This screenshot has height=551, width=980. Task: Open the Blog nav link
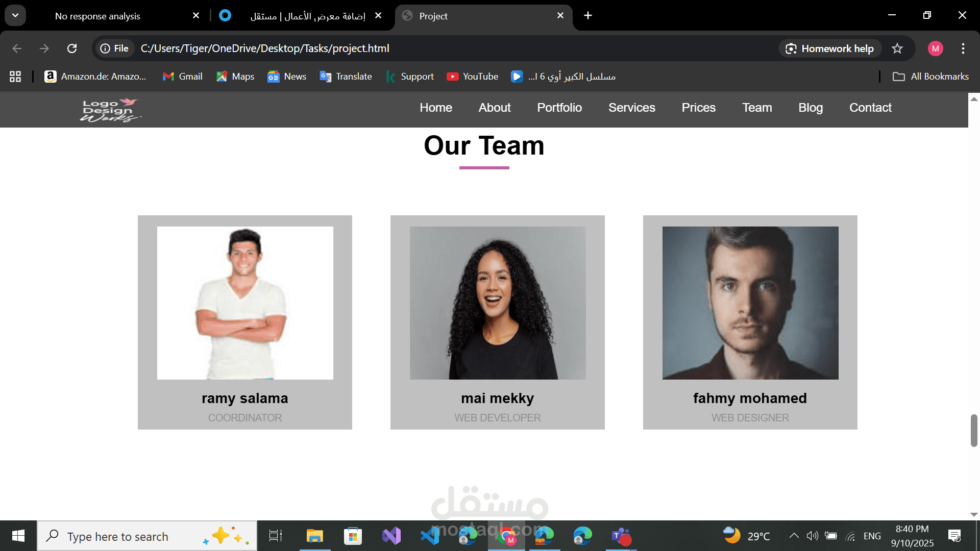[x=811, y=108]
